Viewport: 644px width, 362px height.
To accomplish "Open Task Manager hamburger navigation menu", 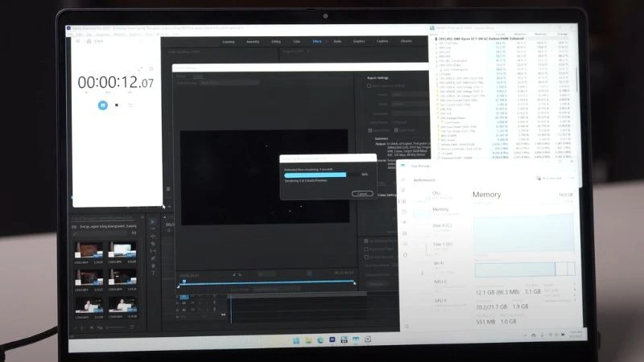I will pos(403,179).
